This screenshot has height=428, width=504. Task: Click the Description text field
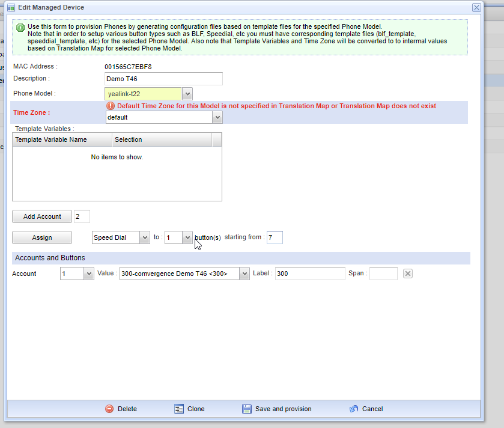(x=163, y=79)
